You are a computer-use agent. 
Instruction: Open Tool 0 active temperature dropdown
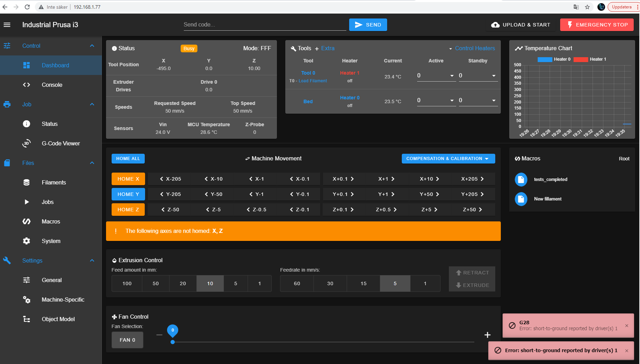click(x=452, y=76)
